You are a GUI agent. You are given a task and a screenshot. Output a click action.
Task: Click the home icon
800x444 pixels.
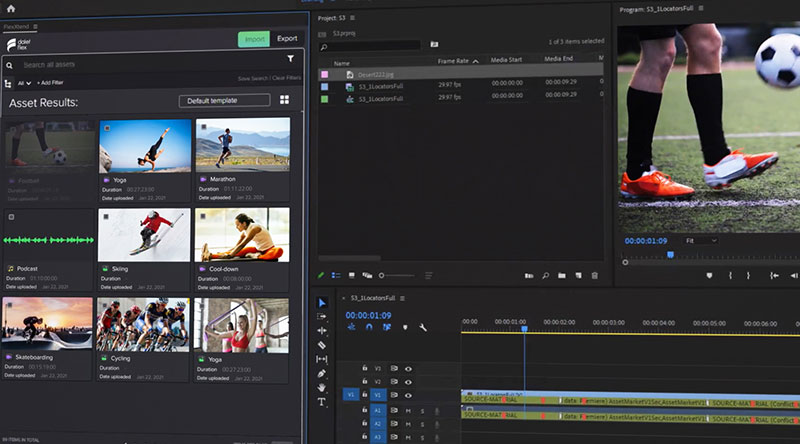coord(11,8)
